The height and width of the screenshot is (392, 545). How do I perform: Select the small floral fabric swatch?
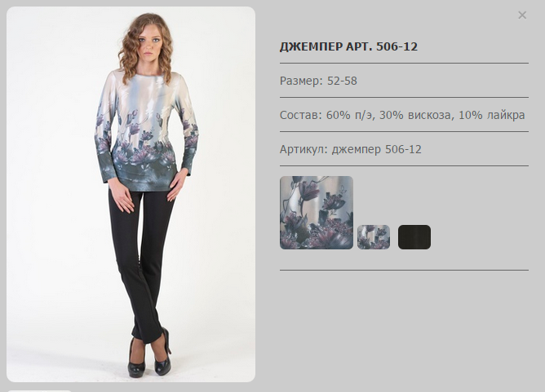coord(374,237)
